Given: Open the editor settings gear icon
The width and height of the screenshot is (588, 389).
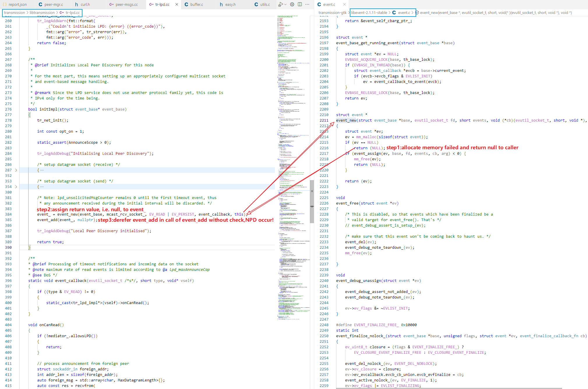Looking at the screenshot, I should 292,4.
